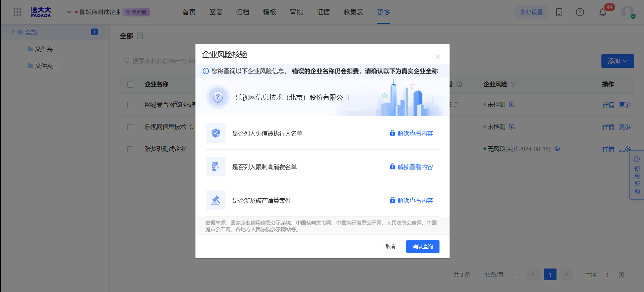
Task: Click the 集团版 badge
Action: 136,12
